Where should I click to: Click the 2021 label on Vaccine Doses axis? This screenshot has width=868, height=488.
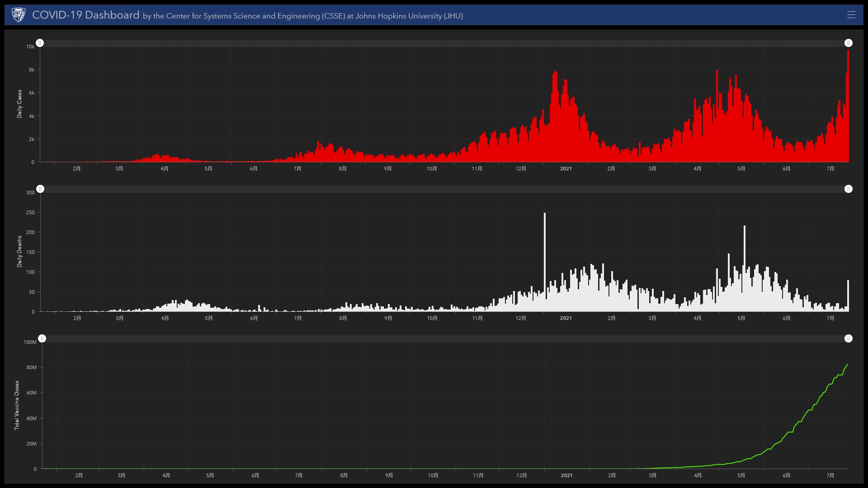(x=566, y=475)
